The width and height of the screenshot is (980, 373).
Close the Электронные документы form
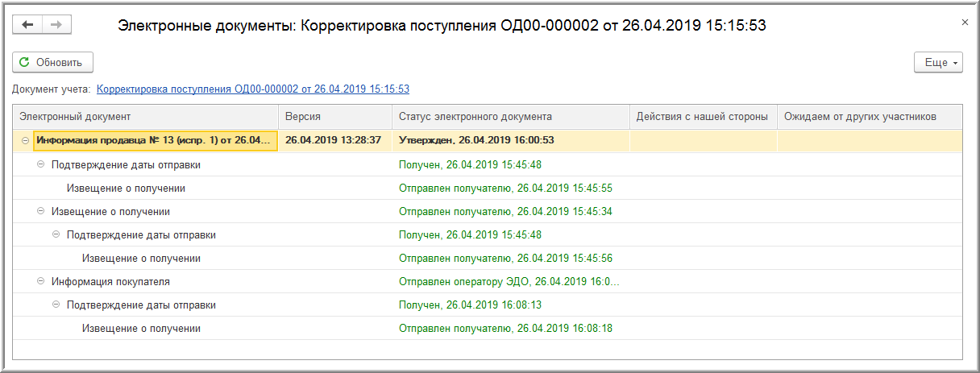[x=965, y=23]
